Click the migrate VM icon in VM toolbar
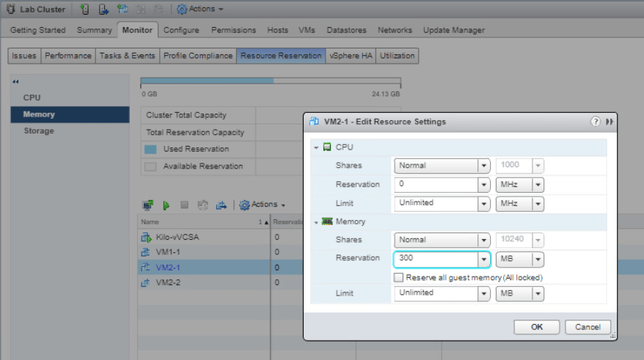 (222, 205)
